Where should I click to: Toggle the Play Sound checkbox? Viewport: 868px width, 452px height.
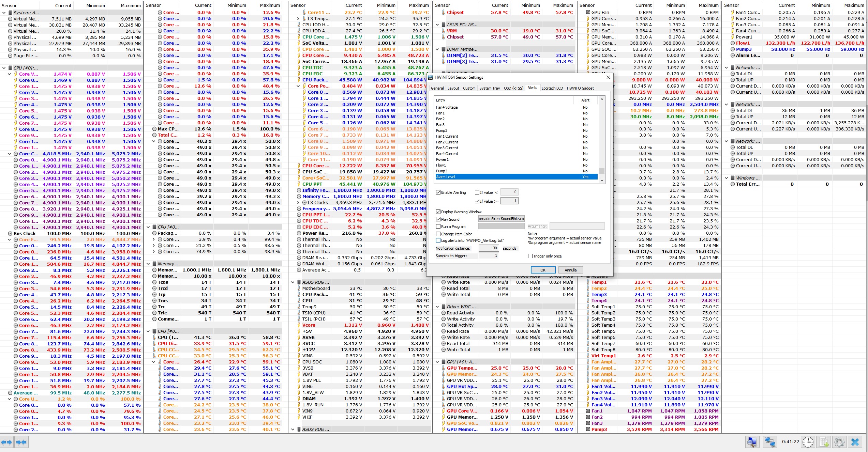pos(438,219)
